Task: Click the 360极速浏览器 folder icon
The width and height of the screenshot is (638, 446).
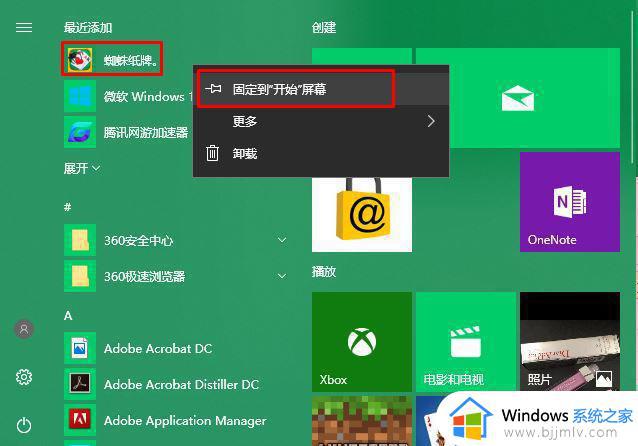Action: coord(80,276)
